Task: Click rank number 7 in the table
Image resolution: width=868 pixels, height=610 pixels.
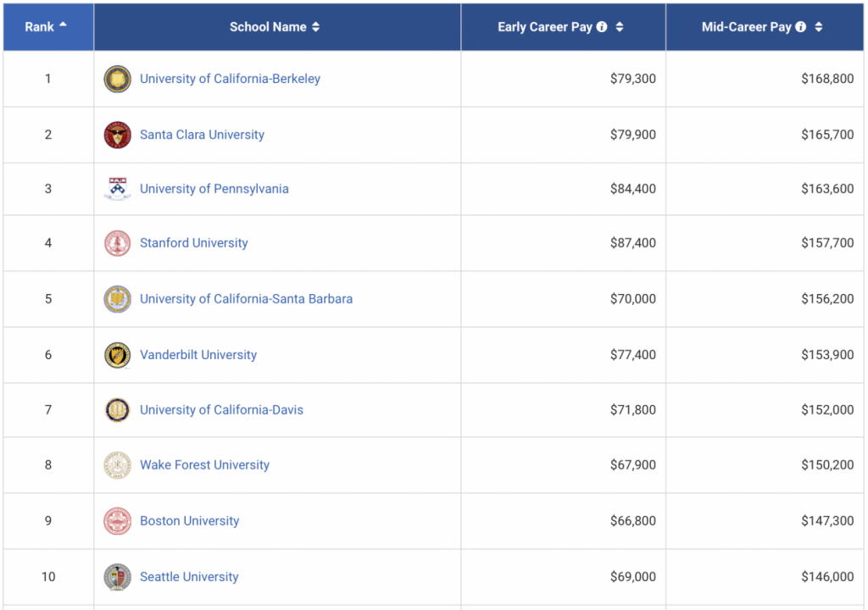Action: 48,410
